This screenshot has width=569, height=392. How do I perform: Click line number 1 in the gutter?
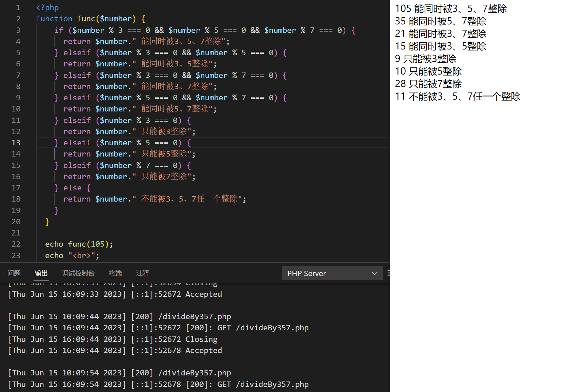click(18, 7)
